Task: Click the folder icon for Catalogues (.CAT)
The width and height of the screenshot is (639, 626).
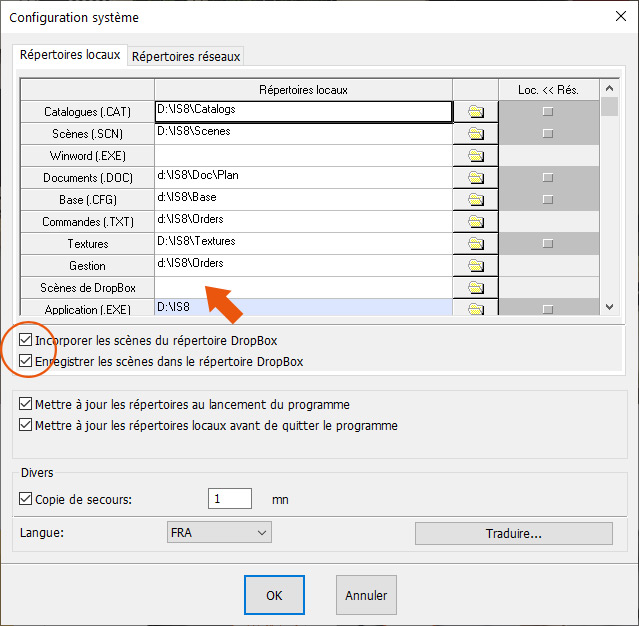Action: 475,112
